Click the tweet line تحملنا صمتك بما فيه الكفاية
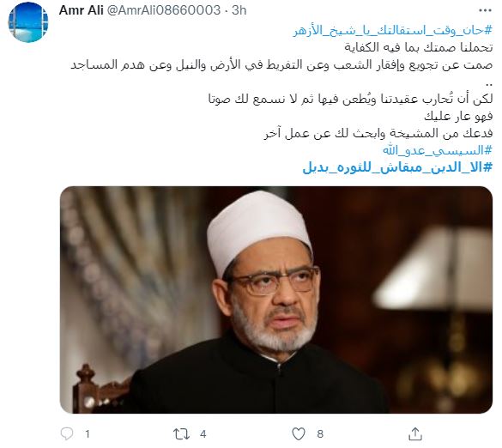 coord(419,48)
